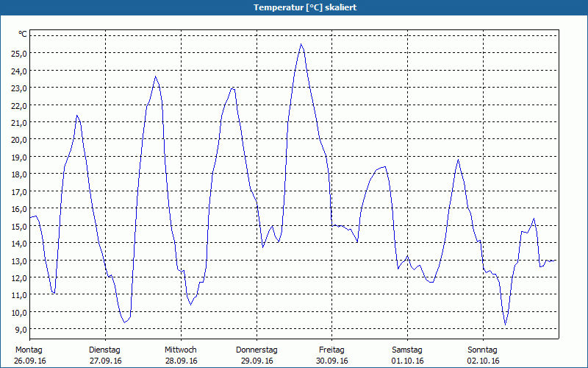
Task: Select the Montag day label
Action: click(29, 350)
